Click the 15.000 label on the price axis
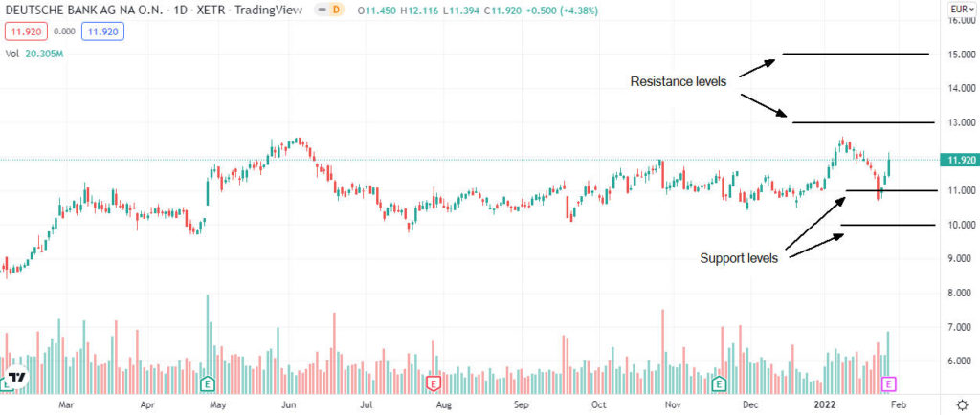Image resolution: width=980 pixels, height=415 pixels. coord(961,55)
